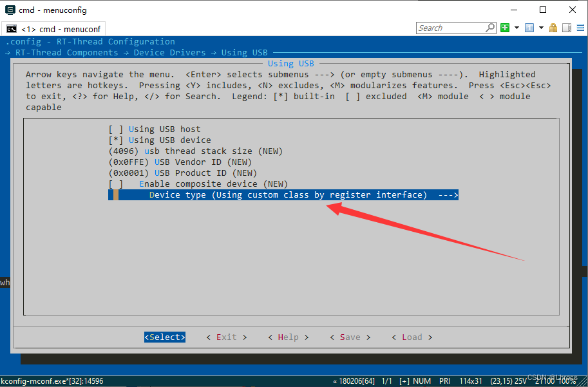
Task: Click the green plus new console icon
Action: click(x=505, y=28)
